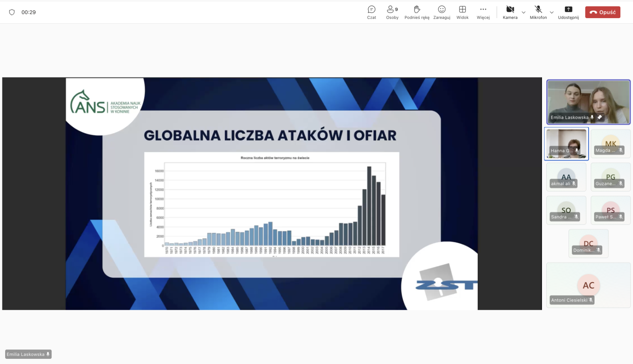The width and height of the screenshot is (633, 364).
Task: Raise hand with Podnieś rękę
Action: (x=417, y=12)
